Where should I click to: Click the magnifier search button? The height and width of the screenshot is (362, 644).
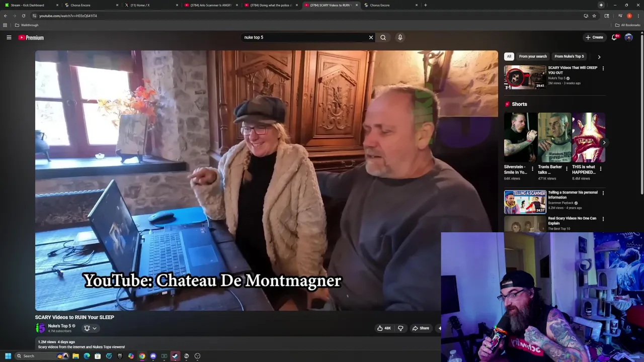tap(383, 37)
